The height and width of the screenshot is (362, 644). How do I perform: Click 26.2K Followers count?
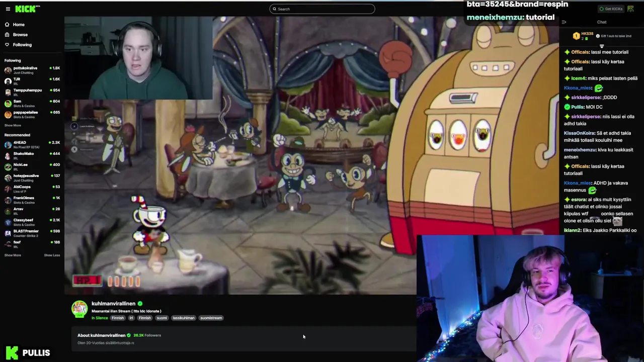(x=147, y=335)
